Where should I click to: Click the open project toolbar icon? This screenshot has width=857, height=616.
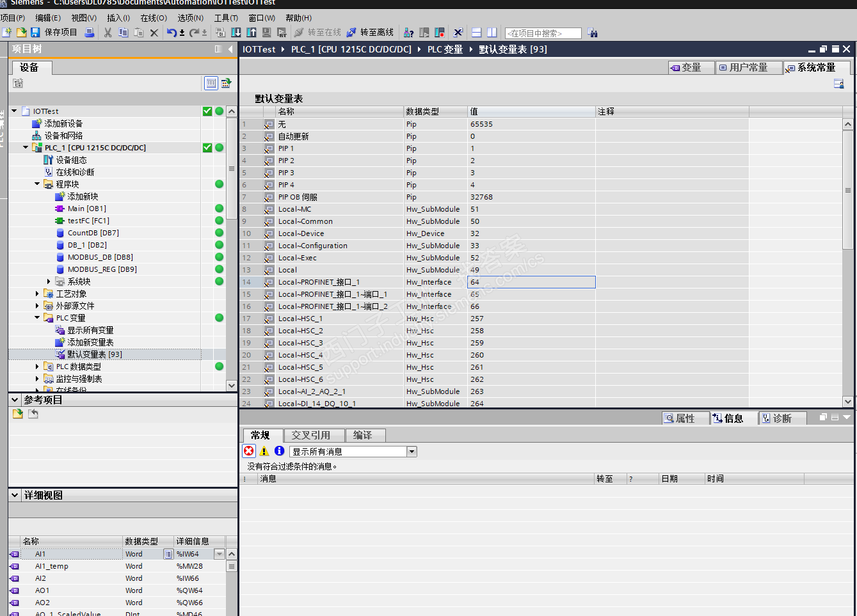click(x=21, y=32)
